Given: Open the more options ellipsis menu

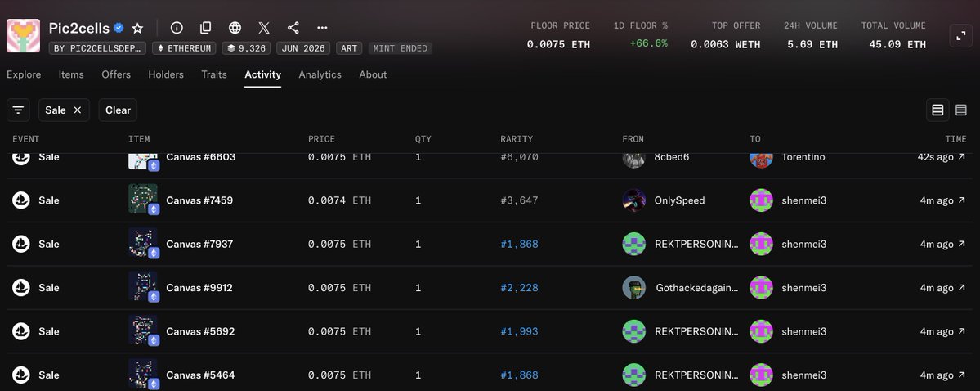Looking at the screenshot, I should click(x=322, y=28).
